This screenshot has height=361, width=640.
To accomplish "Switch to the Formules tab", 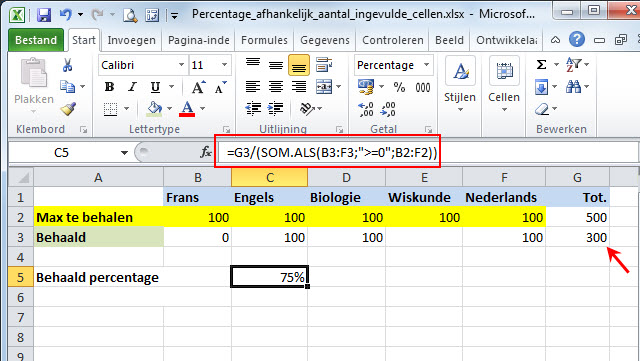I will pyautogui.click(x=264, y=40).
